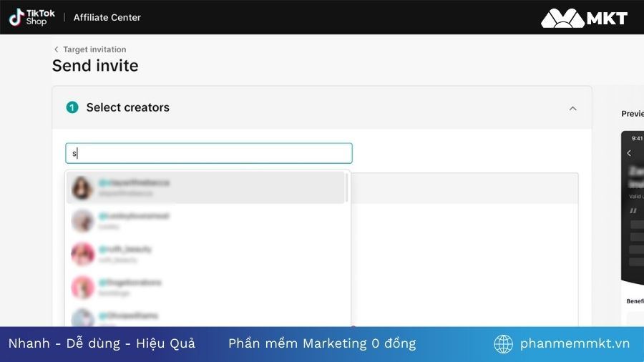Click the step 1 number badge
644x362 pixels.
click(72, 107)
